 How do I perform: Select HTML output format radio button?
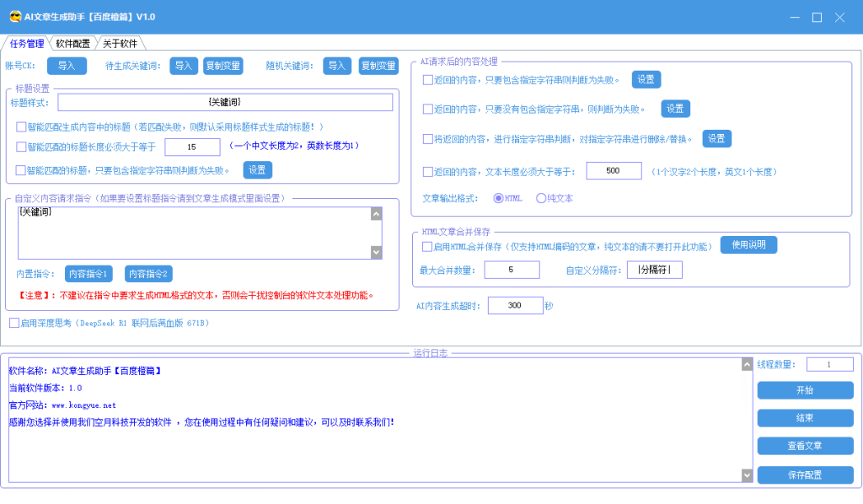(x=499, y=198)
